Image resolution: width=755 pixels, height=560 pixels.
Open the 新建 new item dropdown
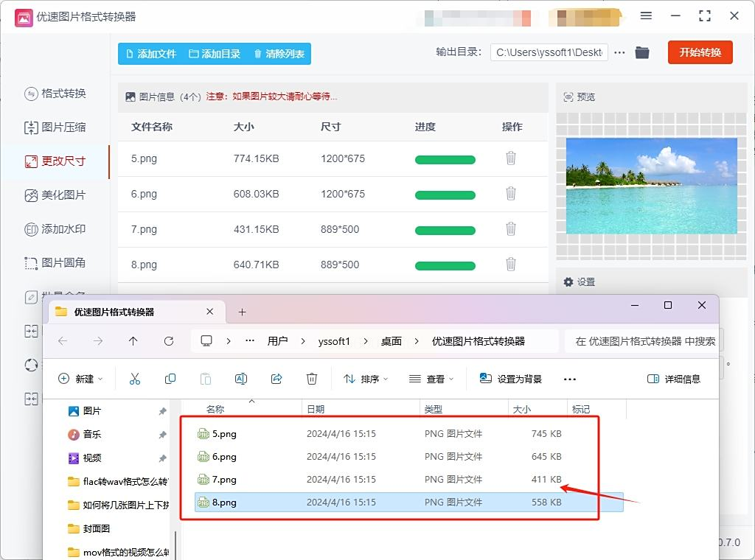(80, 379)
